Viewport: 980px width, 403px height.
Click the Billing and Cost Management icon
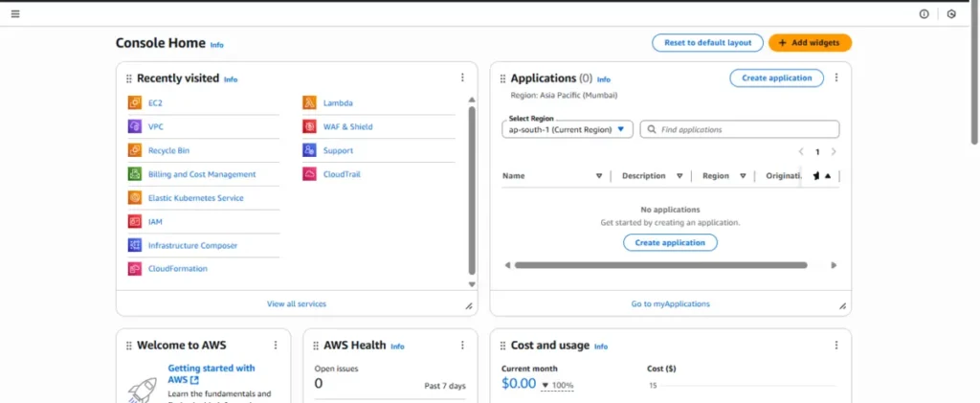pyautogui.click(x=135, y=174)
